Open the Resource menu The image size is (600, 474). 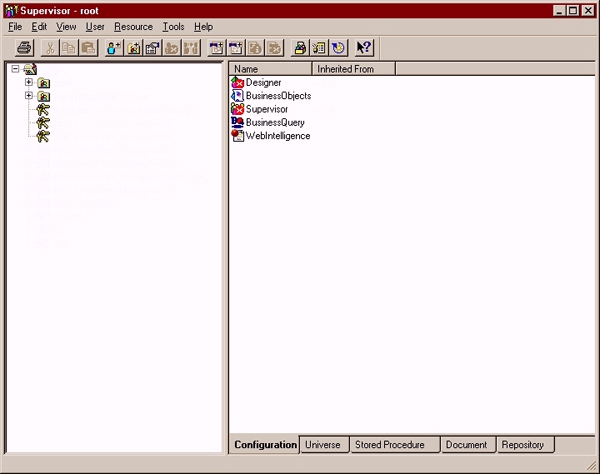(133, 27)
